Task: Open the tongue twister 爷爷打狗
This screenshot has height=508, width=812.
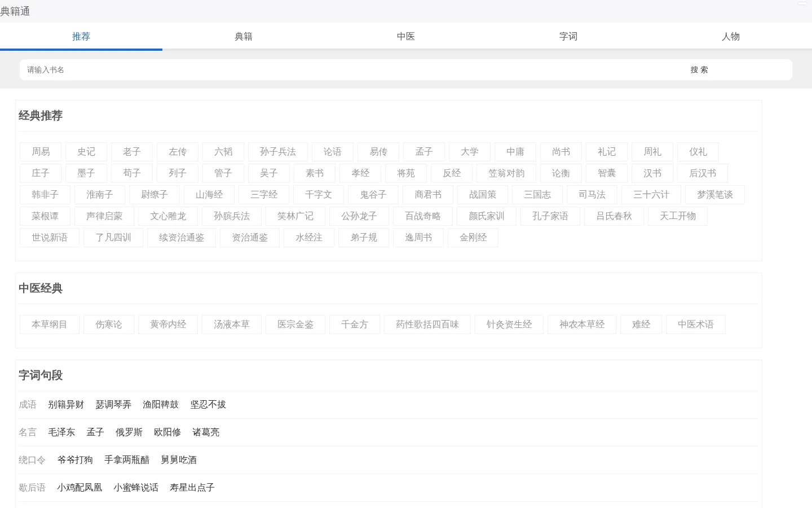Action: pos(75,460)
